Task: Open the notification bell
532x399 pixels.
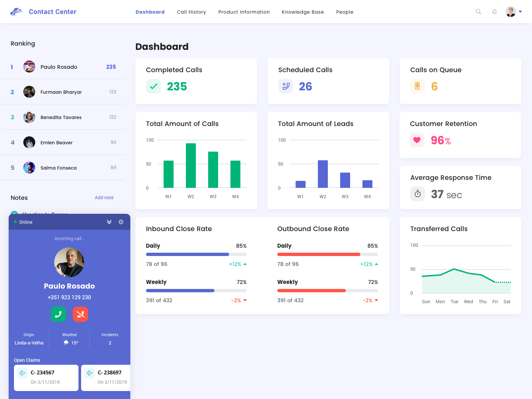Action: pos(494,12)
